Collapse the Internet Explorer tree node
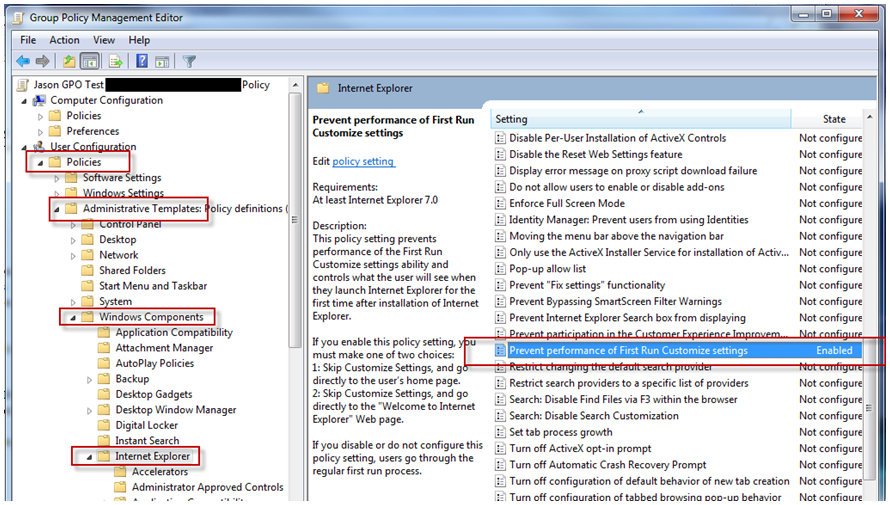The height and width of the screenshot is (505, 890). 90,457
